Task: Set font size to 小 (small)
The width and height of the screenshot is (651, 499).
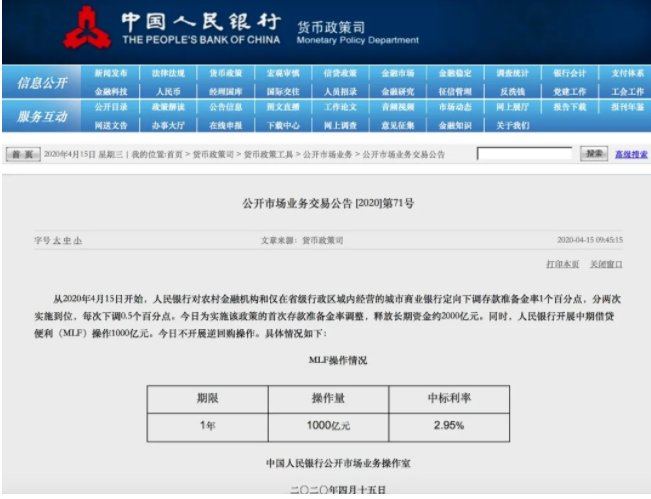Action: pyautogui.click(x=78, y=240)
